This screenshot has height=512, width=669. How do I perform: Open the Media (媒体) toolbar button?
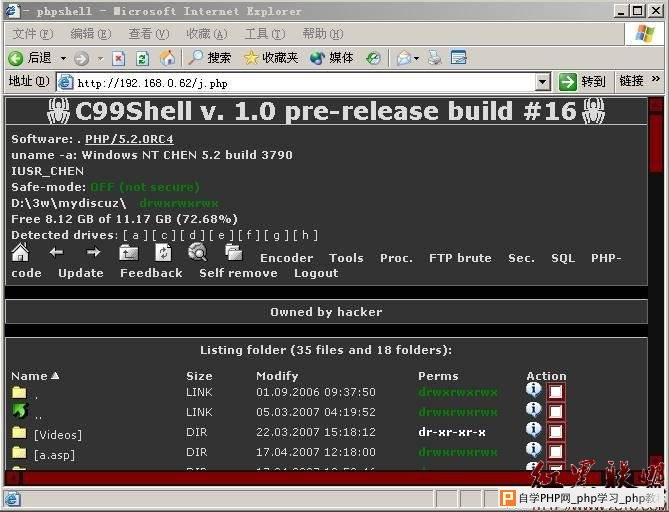[x=332, y=58]
